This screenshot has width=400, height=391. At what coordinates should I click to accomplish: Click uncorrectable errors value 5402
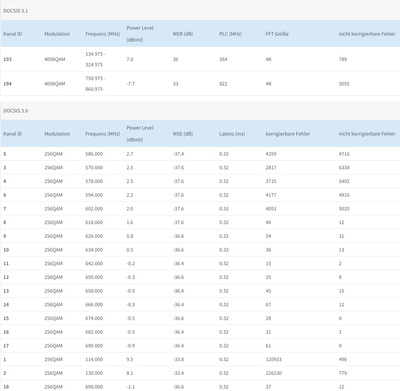pyautogui.click(x=344, y=181)
